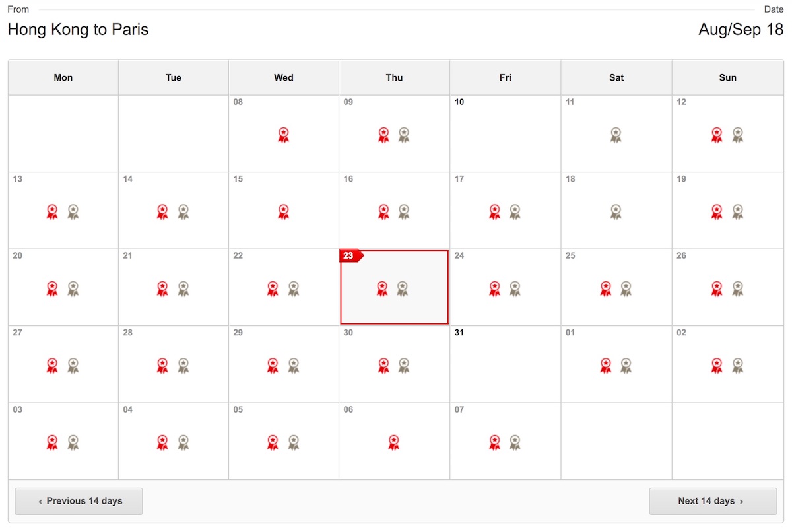Select the empty date cell 10
Viewport: 792px width, 532px height.
[x=506, y=133]
